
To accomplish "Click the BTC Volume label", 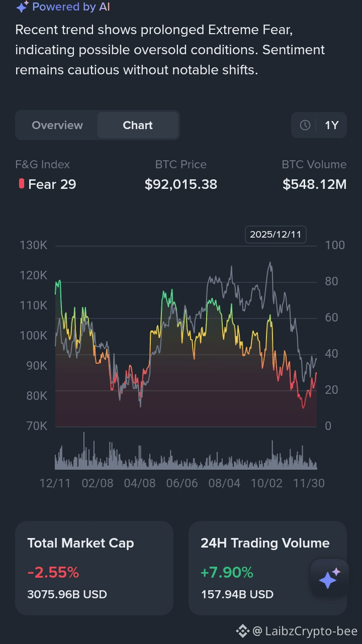I will click(x=314, y=164).
